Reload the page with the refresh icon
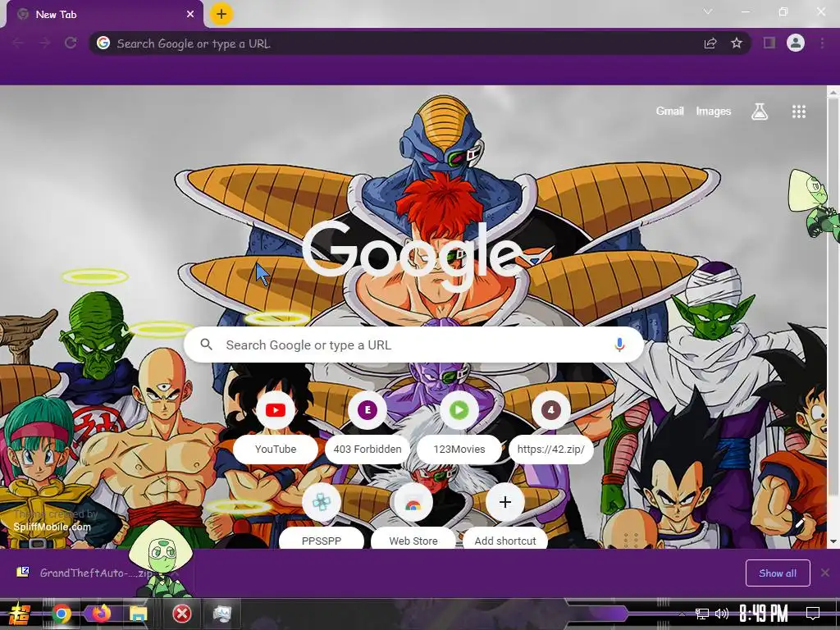840x630 pixels. (x=71, y=43)
